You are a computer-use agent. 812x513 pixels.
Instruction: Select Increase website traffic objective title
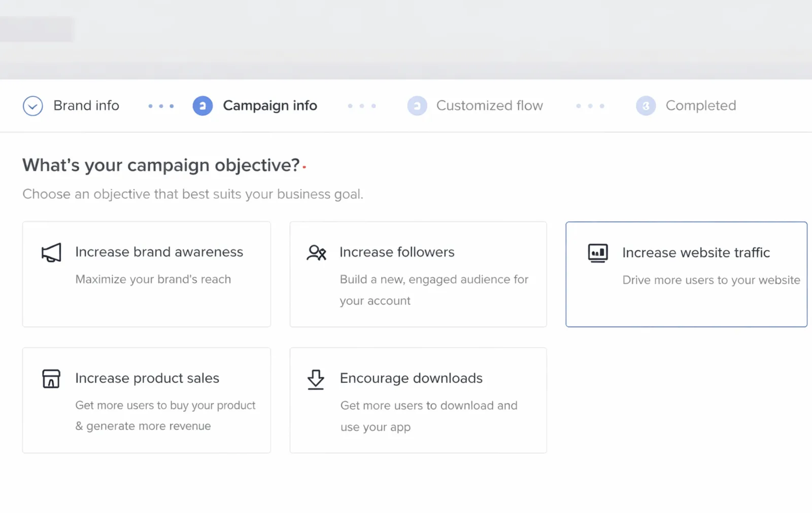696,252
